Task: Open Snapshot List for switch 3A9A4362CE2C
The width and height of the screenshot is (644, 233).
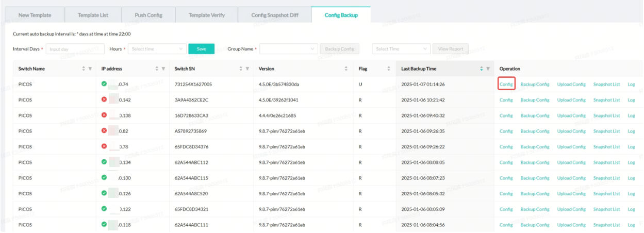Action: point(606,100)
